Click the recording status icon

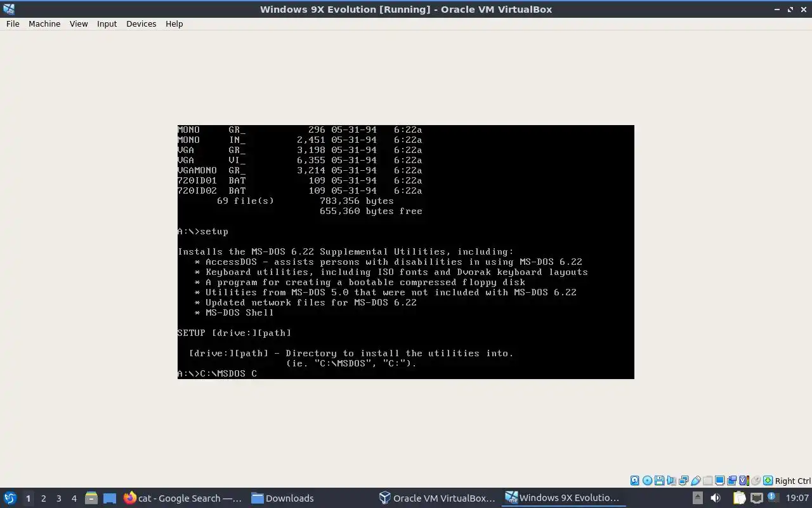pos(731,481)
